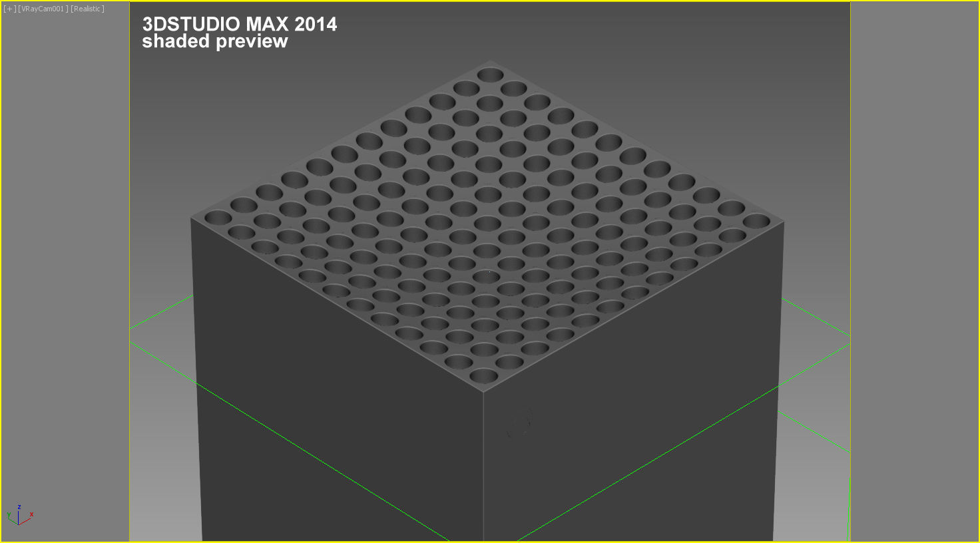The height and width of the screenshot is (543, 980).
Task: Open the Realistic shading mode menu
Action: [x=87, y=9]
